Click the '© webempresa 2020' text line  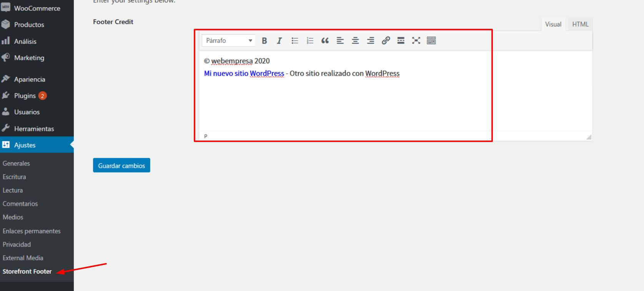(x=237, y=61)
